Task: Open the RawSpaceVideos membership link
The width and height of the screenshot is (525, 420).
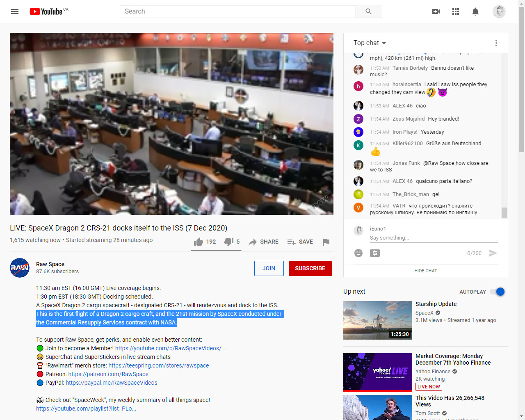Action: pyautogui.click(x=171, y=348)
